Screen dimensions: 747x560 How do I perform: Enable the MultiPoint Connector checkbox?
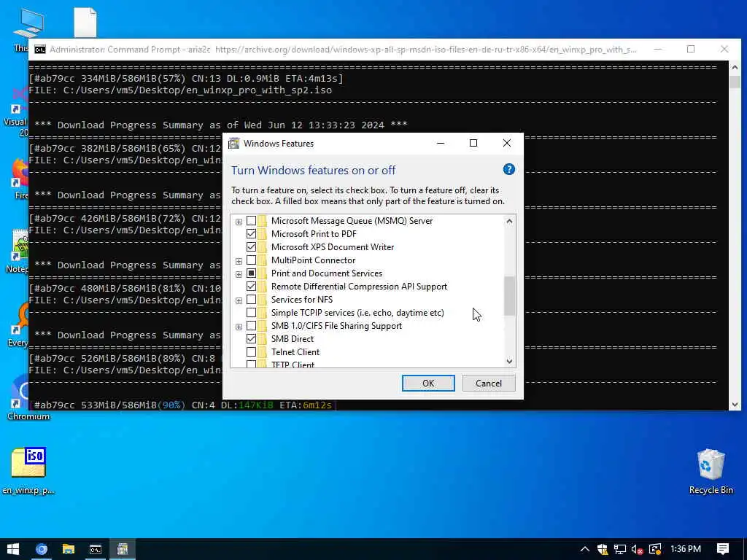click(x=251, y=260)
